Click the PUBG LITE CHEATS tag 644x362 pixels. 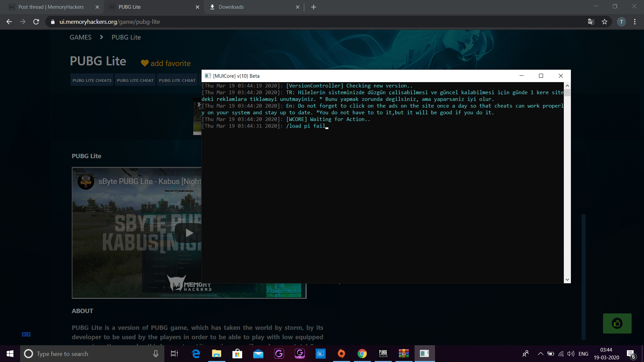(92, 80)
